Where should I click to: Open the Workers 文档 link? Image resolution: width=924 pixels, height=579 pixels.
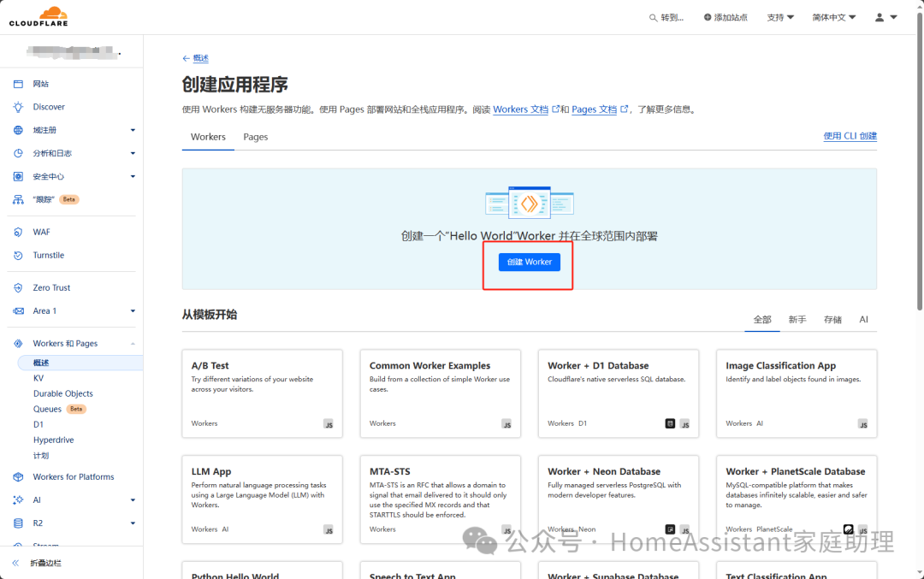click(520, 109)
